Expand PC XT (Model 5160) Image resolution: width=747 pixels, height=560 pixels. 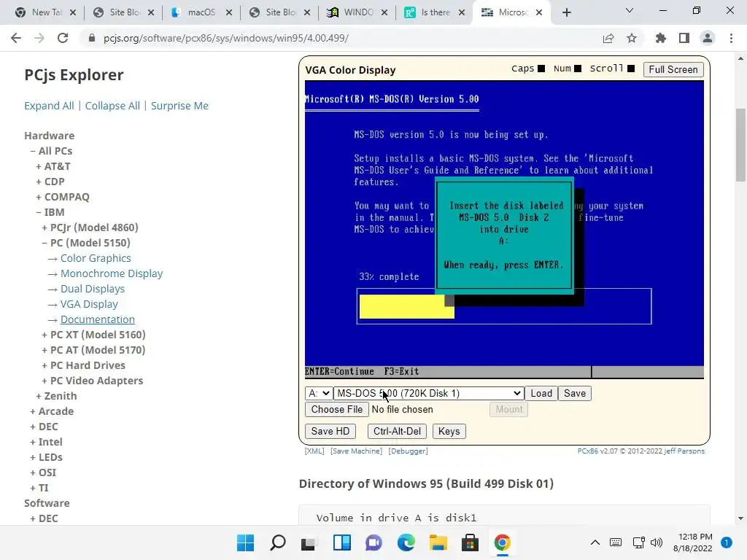[x=44, y=335]
